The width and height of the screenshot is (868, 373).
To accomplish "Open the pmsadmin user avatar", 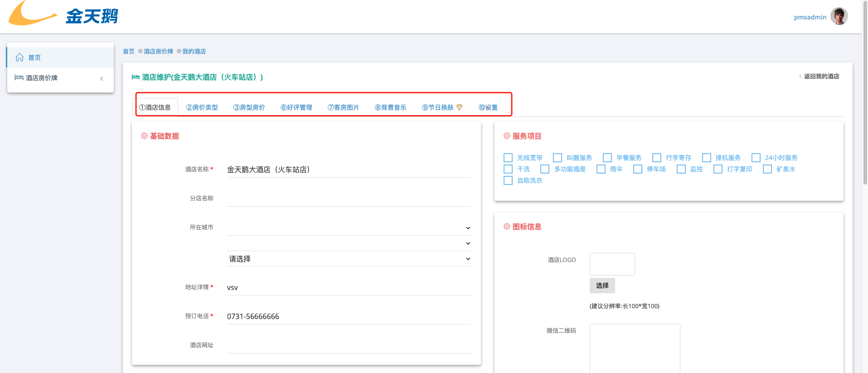I will (839, 16).
